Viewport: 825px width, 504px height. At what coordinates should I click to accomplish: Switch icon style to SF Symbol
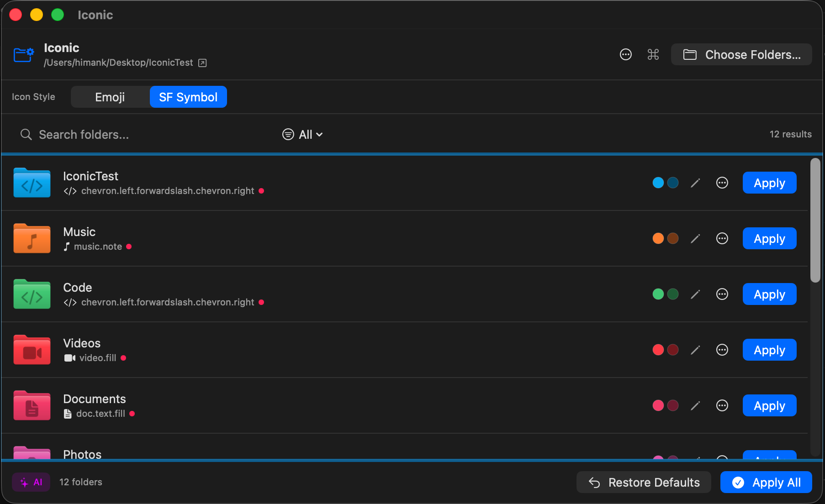tap(188, 97)
